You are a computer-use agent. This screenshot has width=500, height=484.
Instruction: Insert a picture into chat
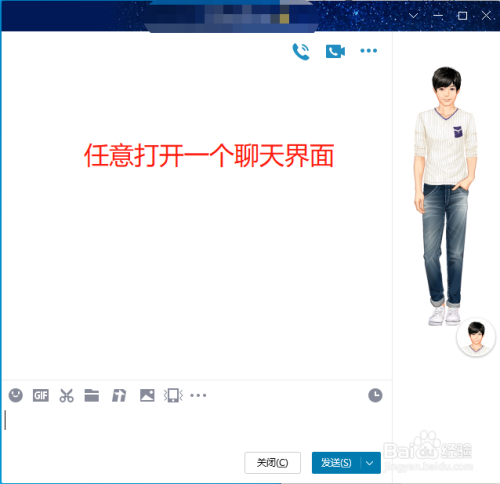click(147, 395)
